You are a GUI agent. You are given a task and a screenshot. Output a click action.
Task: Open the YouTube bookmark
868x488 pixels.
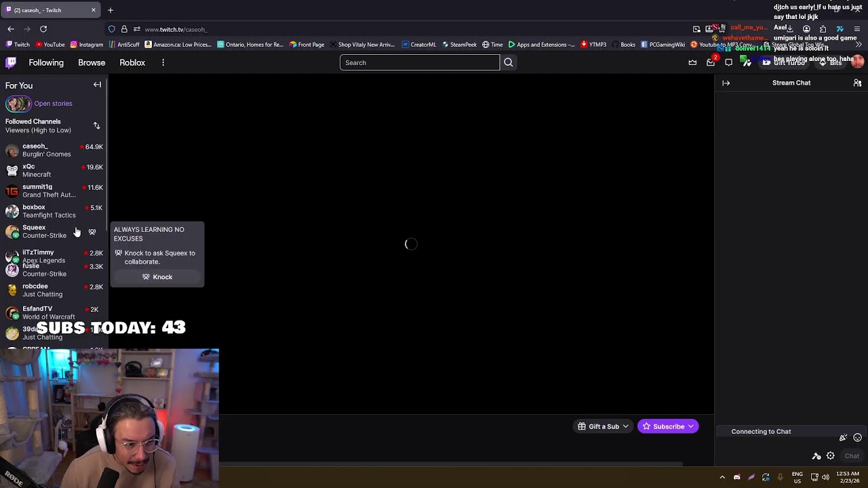point(50,45)
